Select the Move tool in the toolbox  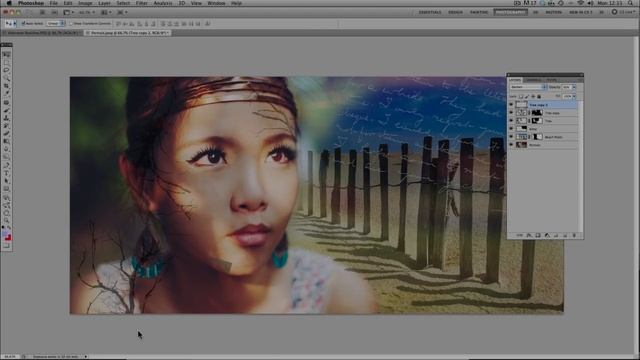pos(7,54)
